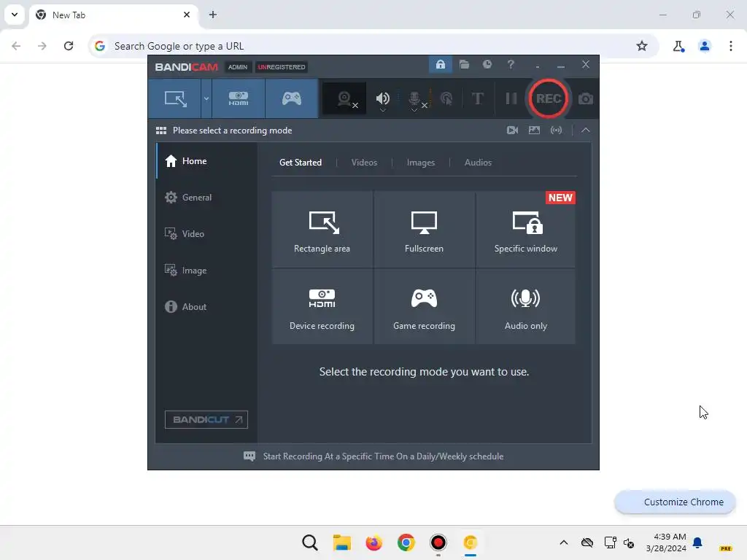Open Chrome Labs flask icon
The height and width of the screenshot is (560, 747).
click(x=678, y=46)
